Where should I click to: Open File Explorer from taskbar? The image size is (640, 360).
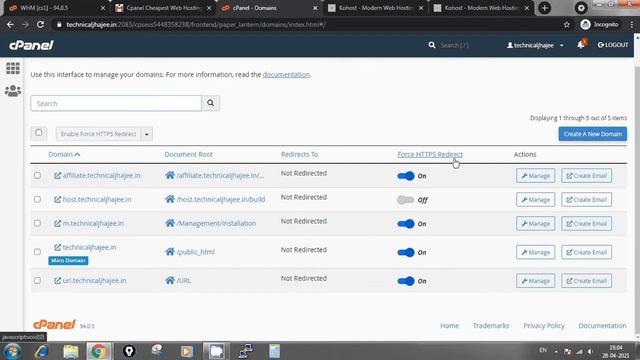[71, 351]
